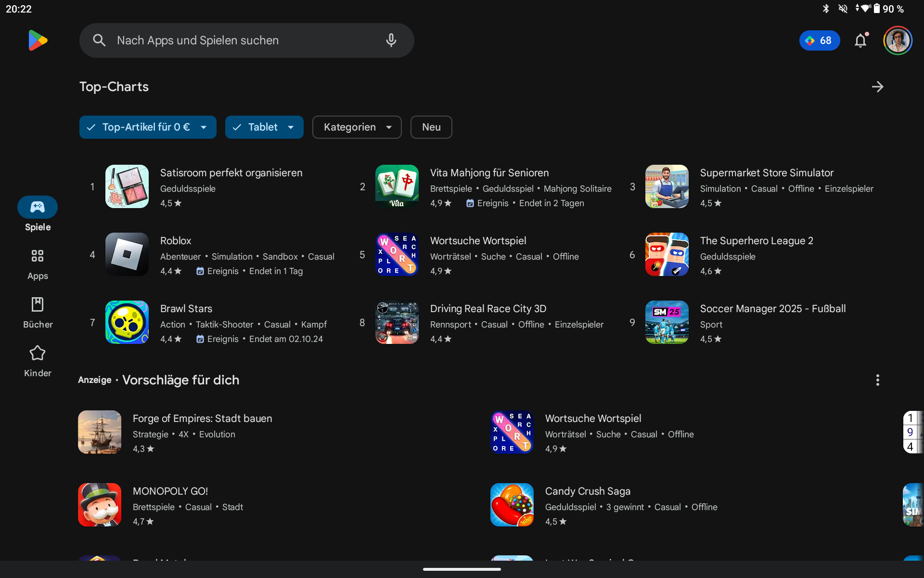The width and height of the screenshot is (924, 578).
Task: Open Forge of Empires: Stadt bauen title
Action: pyautogui.click(x=203, y=419)
